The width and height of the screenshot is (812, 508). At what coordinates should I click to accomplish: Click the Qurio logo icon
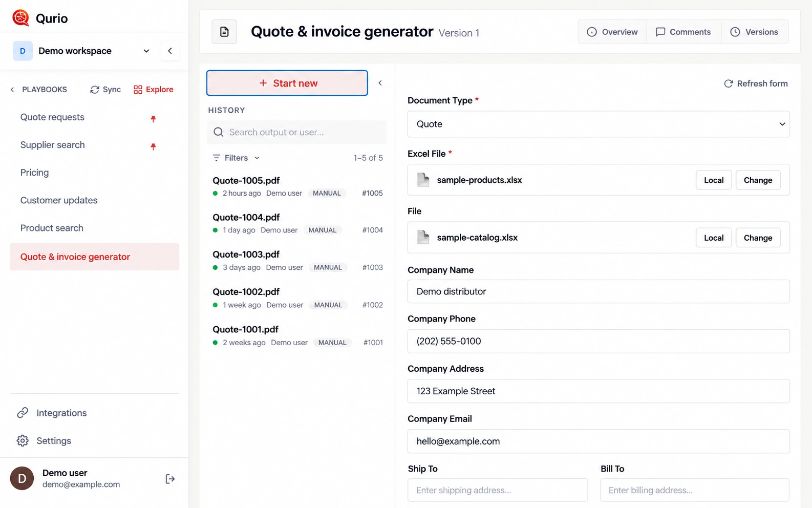tap(20, 18)
